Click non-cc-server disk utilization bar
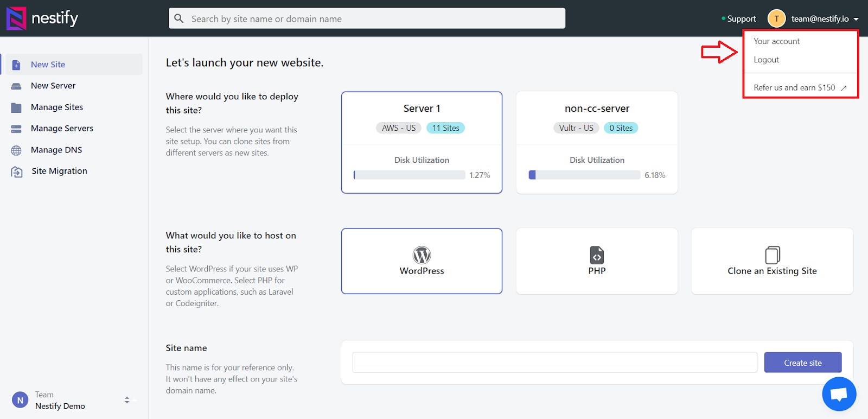 click(584, 175)
